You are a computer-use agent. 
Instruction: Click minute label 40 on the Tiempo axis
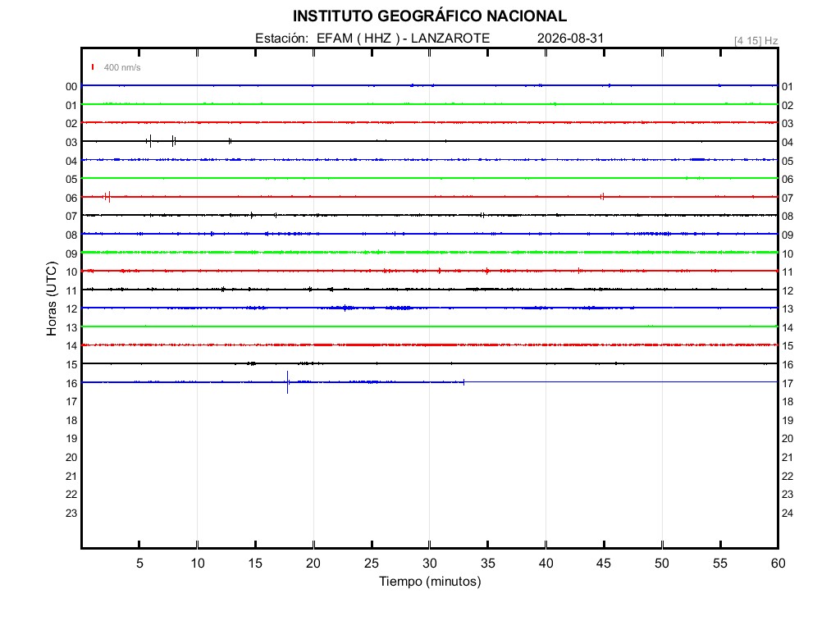pyautogui.click(x=546, y=564)
